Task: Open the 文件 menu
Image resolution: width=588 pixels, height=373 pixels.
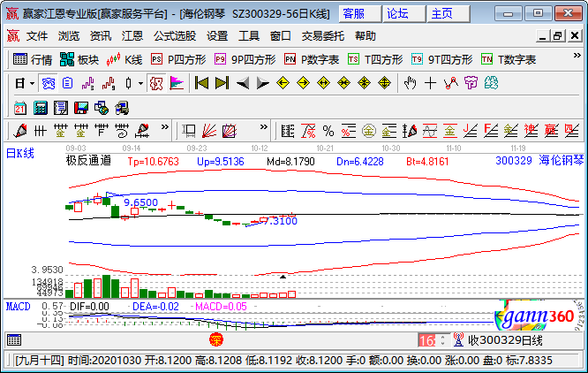Action: tap(37, 36)
